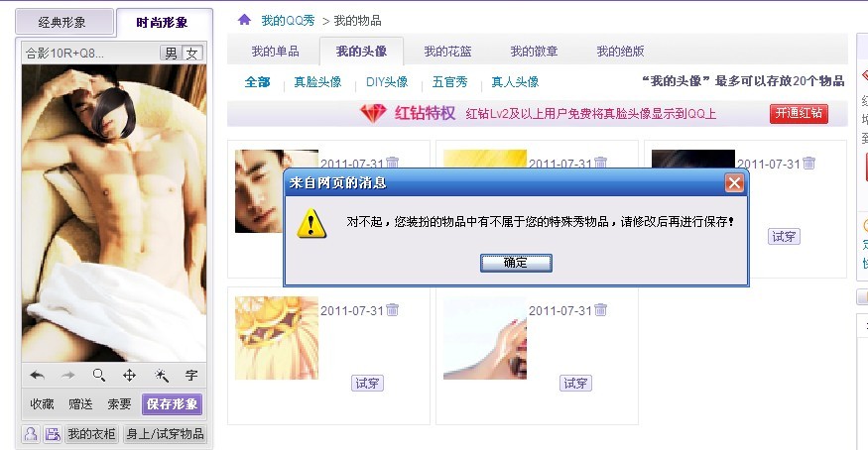Click the 字 text tool icon
Image resolution: width=868 pixels, height=450 pixels.
(191, 376)
